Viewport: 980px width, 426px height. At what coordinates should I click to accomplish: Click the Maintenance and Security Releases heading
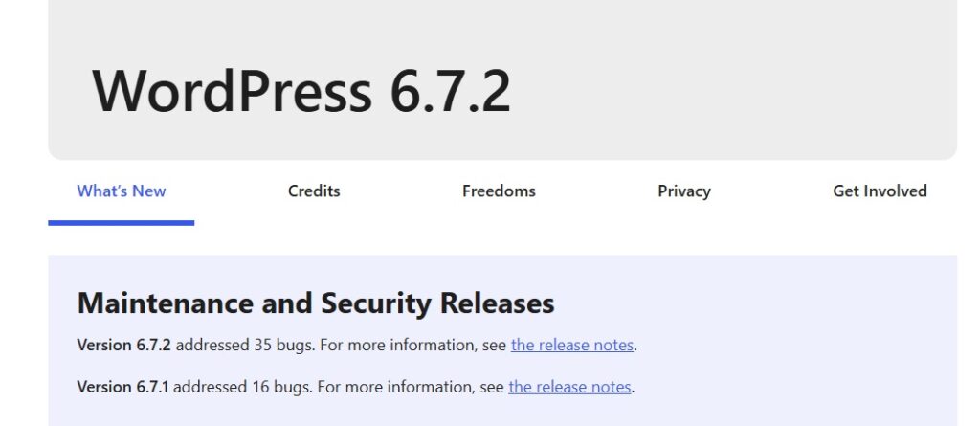pos(316,303)
